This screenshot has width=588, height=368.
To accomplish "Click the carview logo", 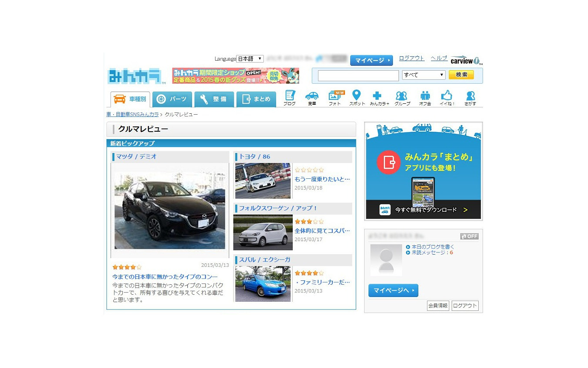I will pyautogui.click(x=466, y=61).
